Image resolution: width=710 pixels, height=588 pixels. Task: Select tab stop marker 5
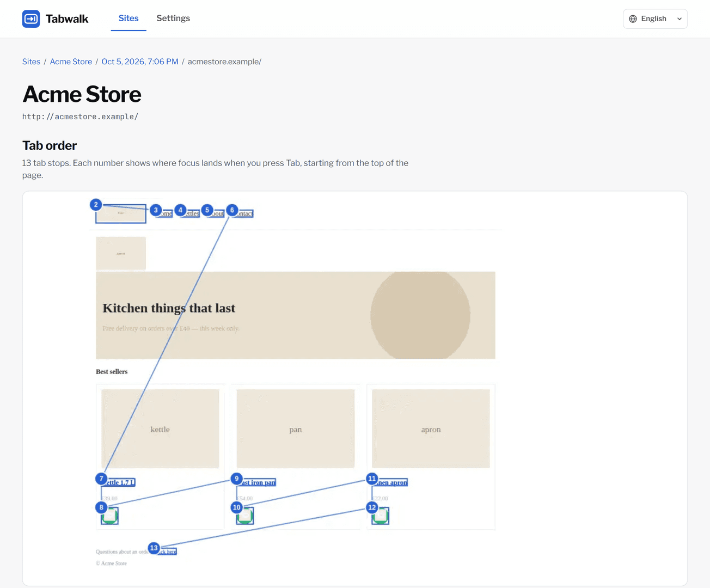tap(207, 210)
